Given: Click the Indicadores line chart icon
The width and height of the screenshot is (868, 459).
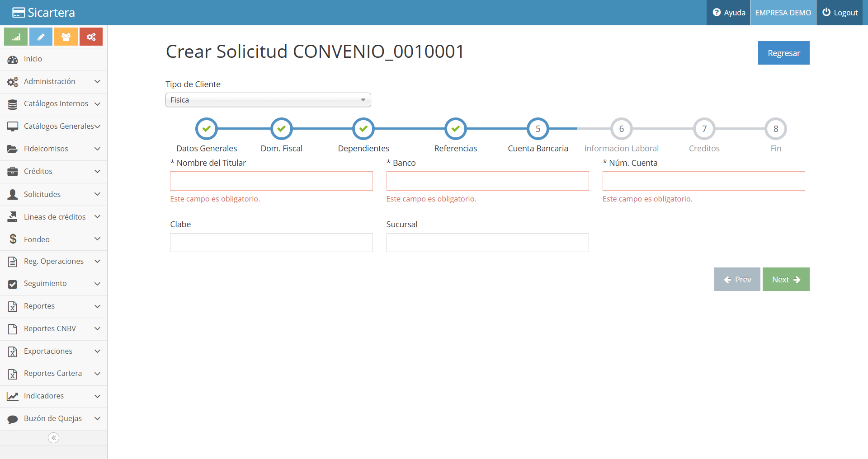Looking at the screenshot, I should point(13,396).
